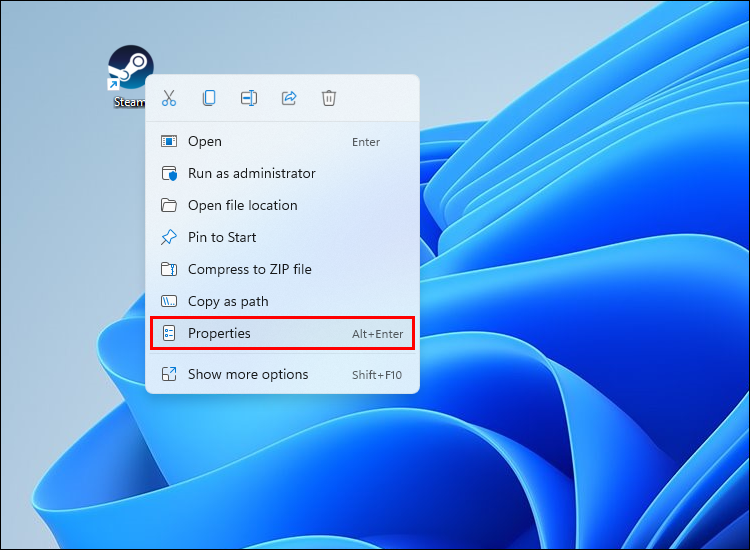Screen dimensions: 750x550
Task: Click the Rename icon in context menu
Action: tap(249, 98)
